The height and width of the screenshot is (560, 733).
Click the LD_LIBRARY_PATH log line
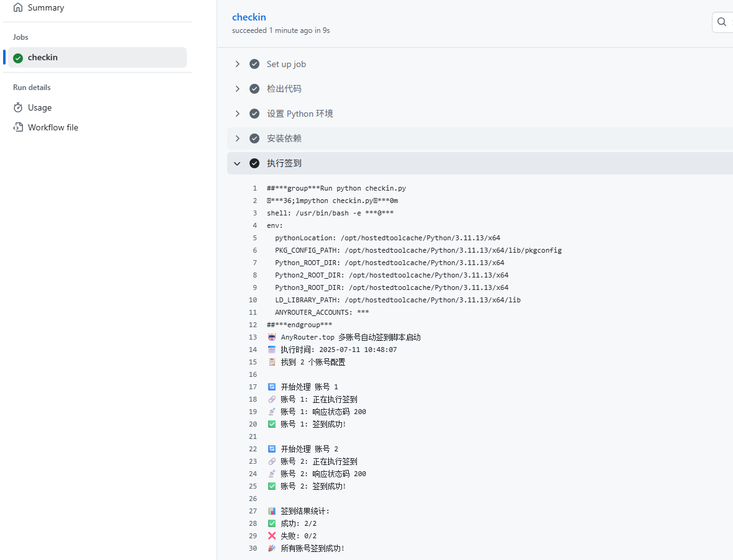pyautogui.click(x=398, y=300)
